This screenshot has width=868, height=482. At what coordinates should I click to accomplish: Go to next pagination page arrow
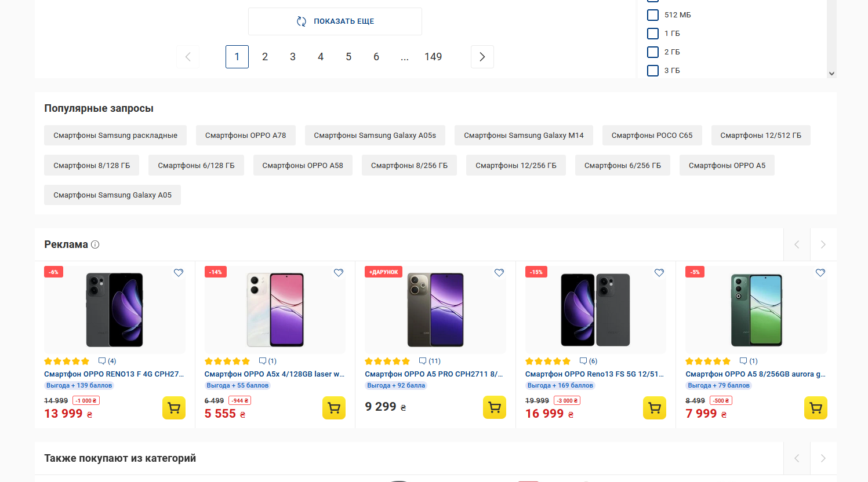482,57
